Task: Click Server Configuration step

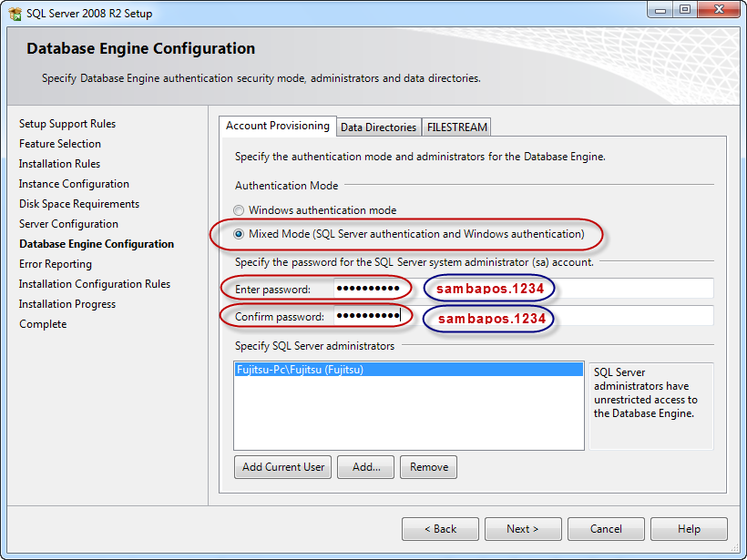Action: (68, 224)
